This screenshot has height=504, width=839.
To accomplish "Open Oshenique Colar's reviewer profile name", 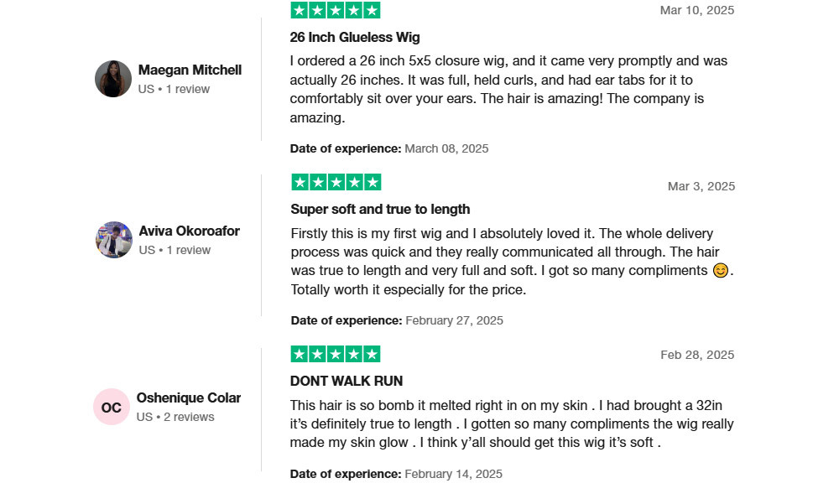I will click(188, 398).
